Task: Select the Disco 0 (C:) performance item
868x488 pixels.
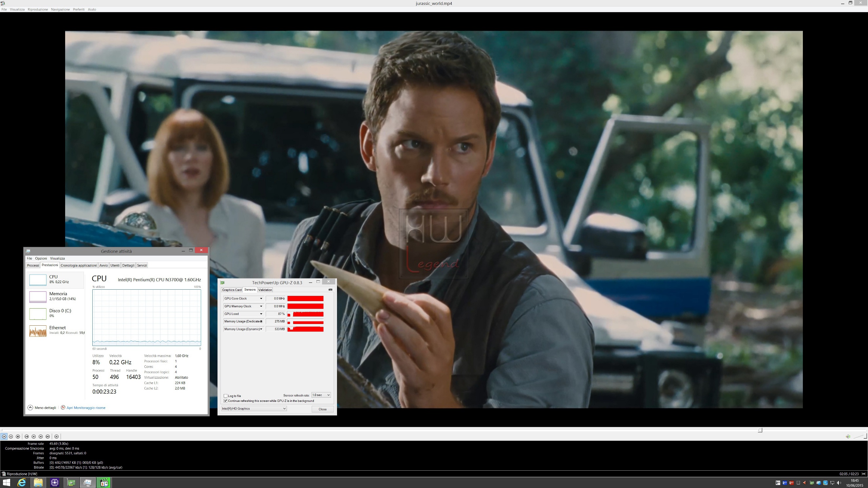Action: (x=55, y=314)
